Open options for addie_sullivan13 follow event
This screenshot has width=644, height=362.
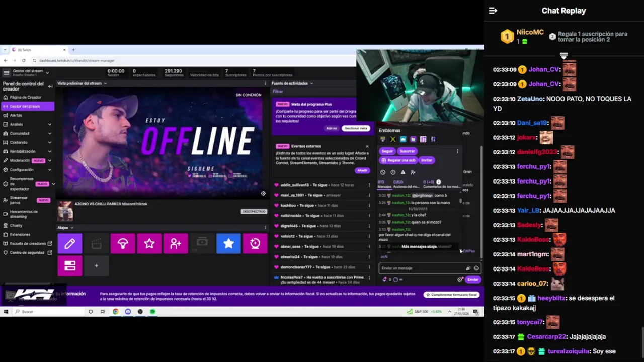369,185
